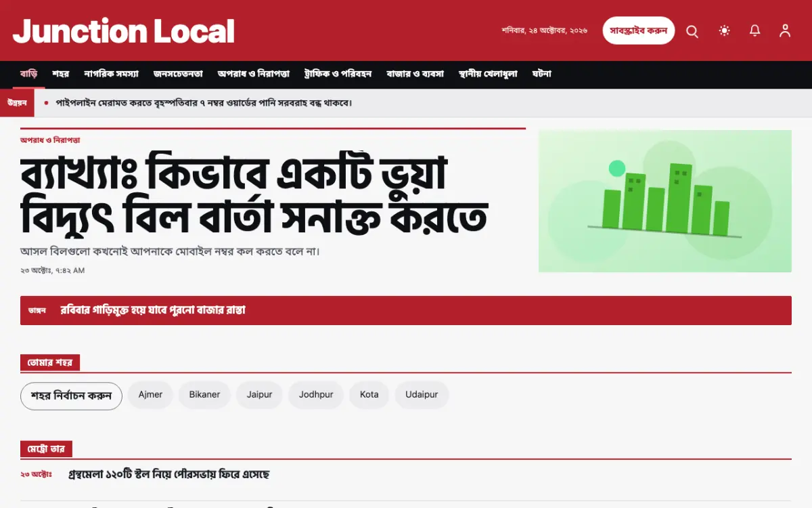Viewport: 812px width, 508px height.
Task: Open the red banner about পুরনো বাজার রাস্তা
Action: click(406, 310)
